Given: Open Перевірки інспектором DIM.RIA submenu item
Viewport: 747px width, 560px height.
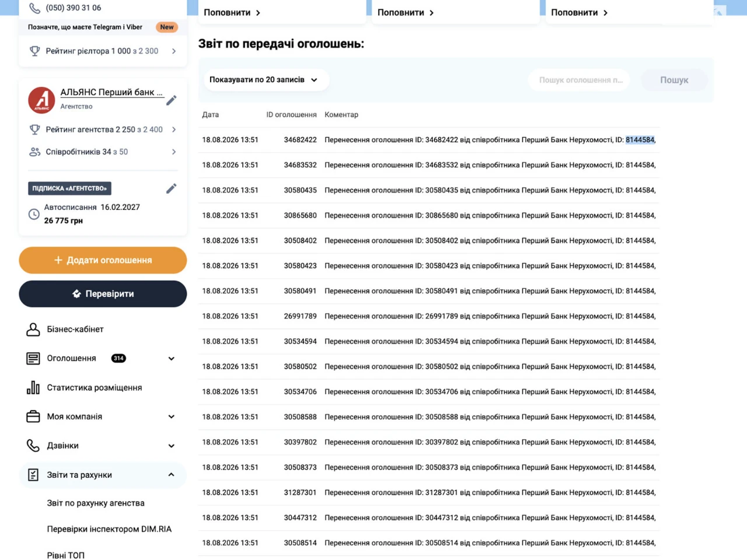Looking at the screenshot, I should tap(109, 529).
